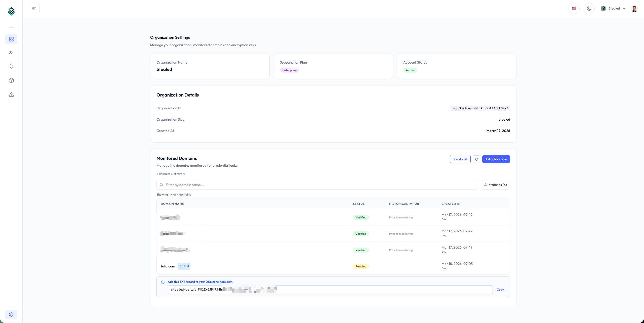Click the + Add domain button
This screenshot has width=644, height=323.
tap(496, 159)
